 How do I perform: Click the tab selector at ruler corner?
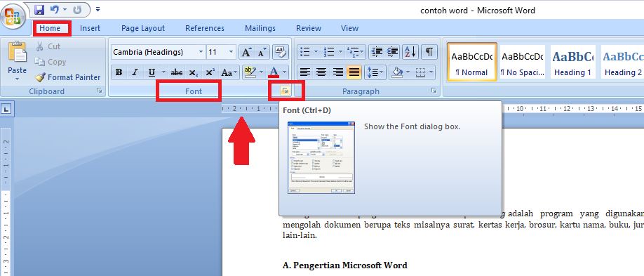coord(7,110)
